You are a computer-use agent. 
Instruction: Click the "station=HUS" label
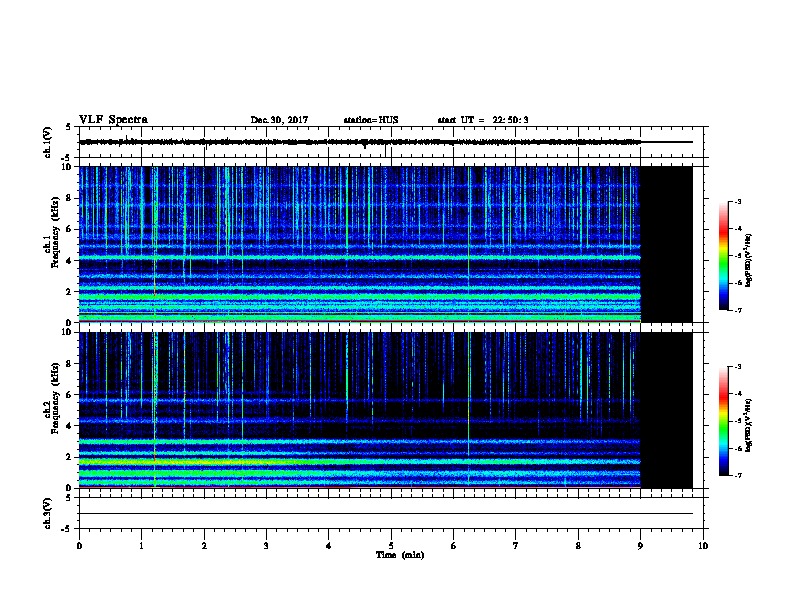coord(371,120)
